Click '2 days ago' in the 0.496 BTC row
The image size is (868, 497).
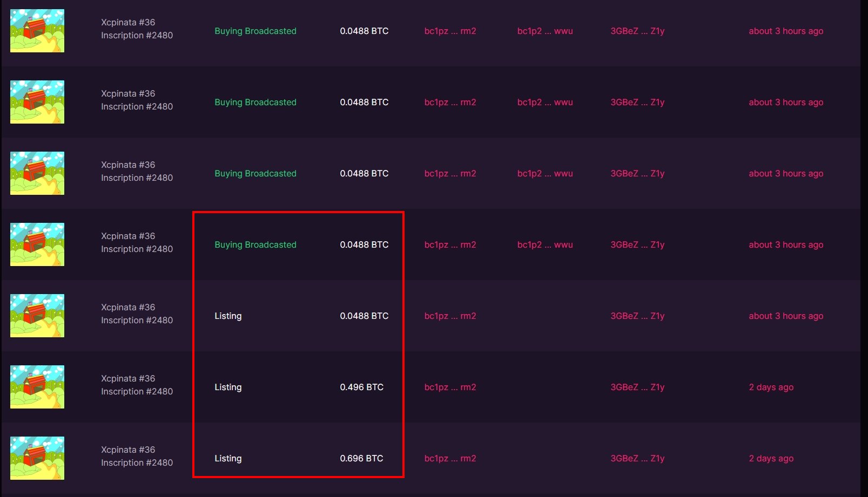pos(771,387)
